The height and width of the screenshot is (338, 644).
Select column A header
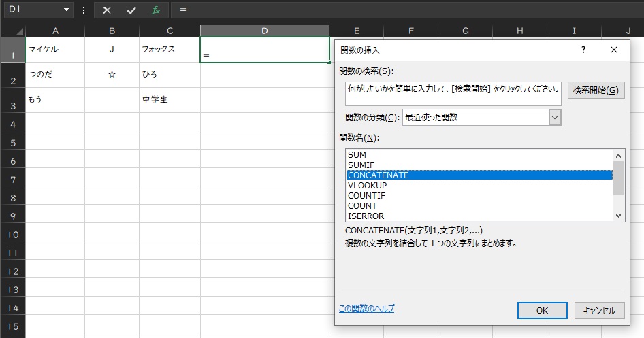pos(55,31)
